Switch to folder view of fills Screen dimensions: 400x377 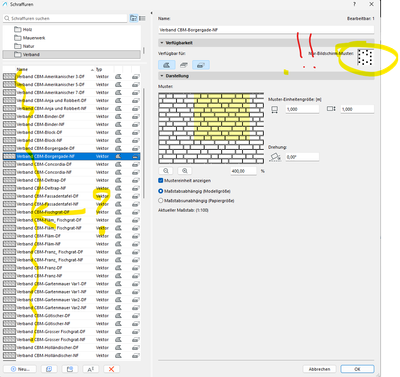click(134, 18)
